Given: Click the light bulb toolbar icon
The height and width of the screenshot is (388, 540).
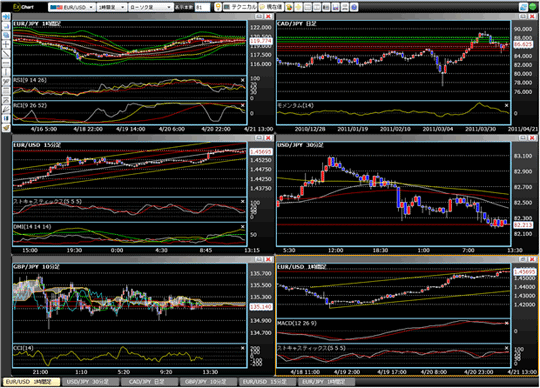Looking at the screenshot, I should [218, 7].
